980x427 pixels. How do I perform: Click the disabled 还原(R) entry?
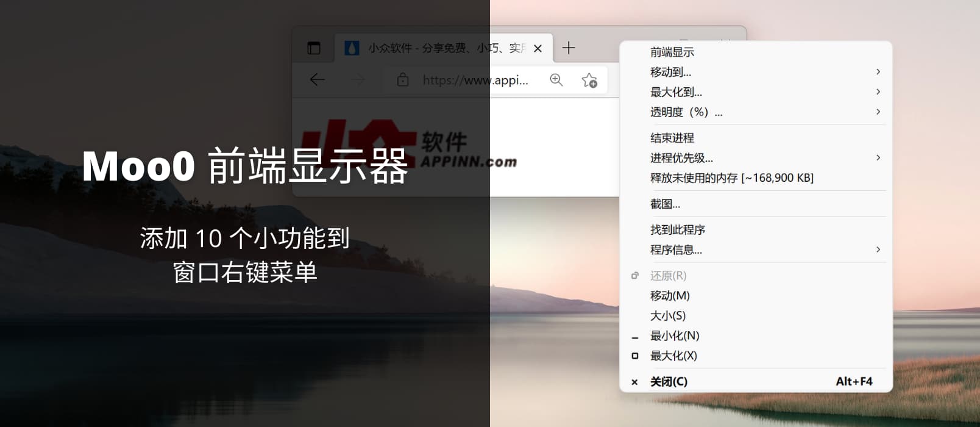click(x=756, y=276)
